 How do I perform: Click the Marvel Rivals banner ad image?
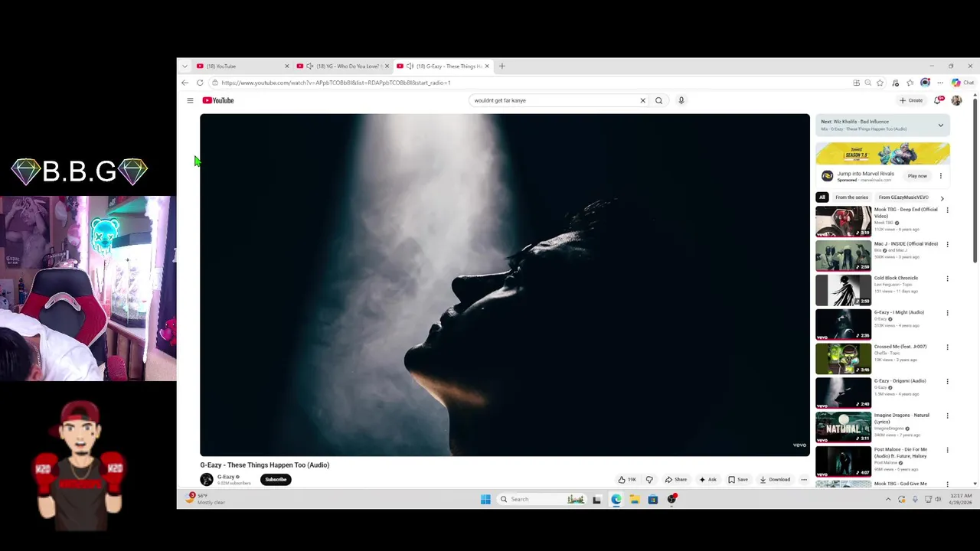tap(883, 154)
